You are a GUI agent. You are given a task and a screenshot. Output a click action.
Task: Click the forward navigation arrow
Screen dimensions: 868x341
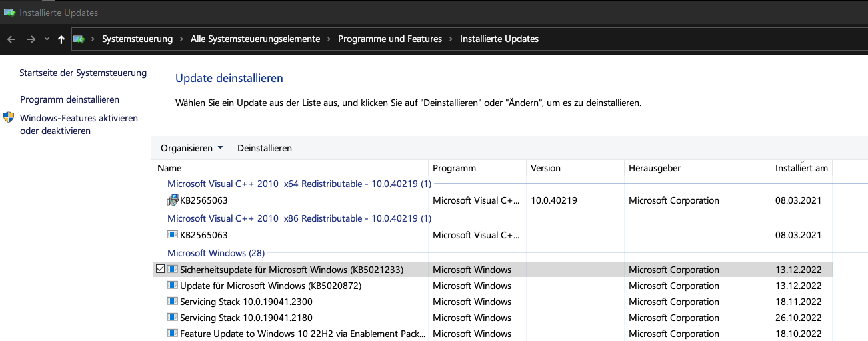coord(31,39)
